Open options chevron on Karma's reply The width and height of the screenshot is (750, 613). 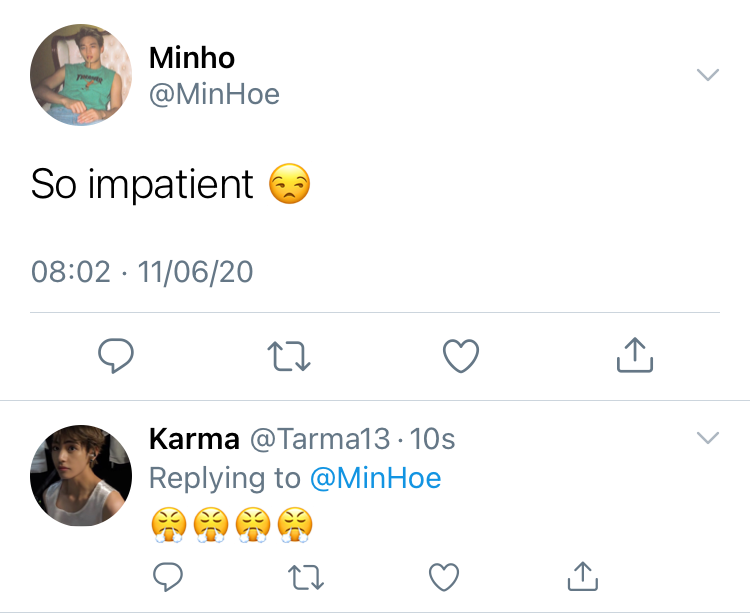coord(708,438)
